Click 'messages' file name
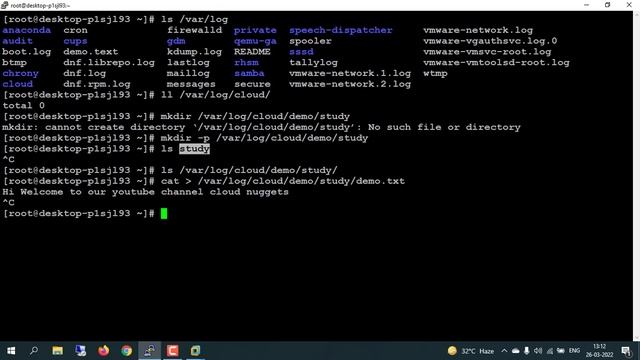Image resolution: width=640 pixels, height=360 pixels. coord(191,84)
